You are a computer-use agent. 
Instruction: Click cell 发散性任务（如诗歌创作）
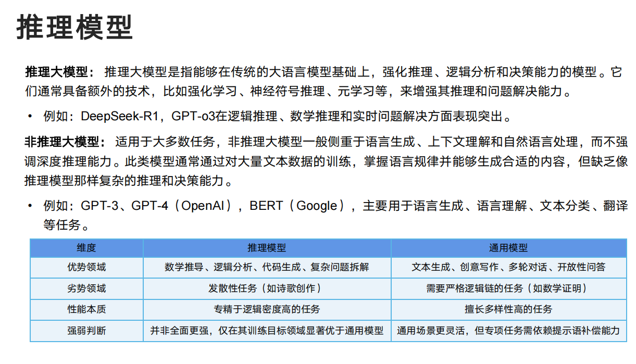point(267,288)
